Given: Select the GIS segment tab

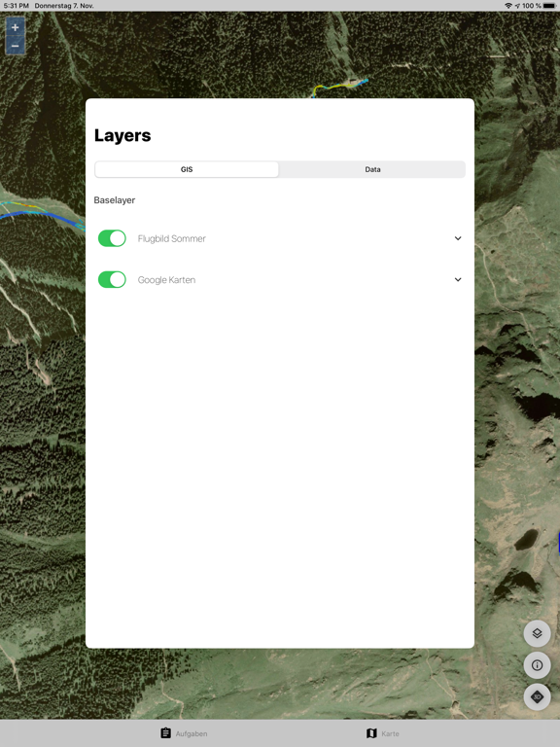Looking at the screenshot, I should (187, 169).
